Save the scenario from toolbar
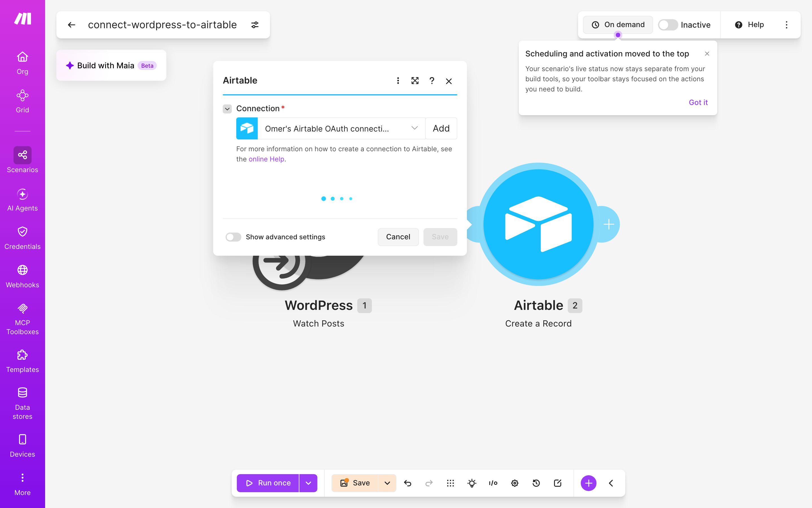 pos(355,483)
